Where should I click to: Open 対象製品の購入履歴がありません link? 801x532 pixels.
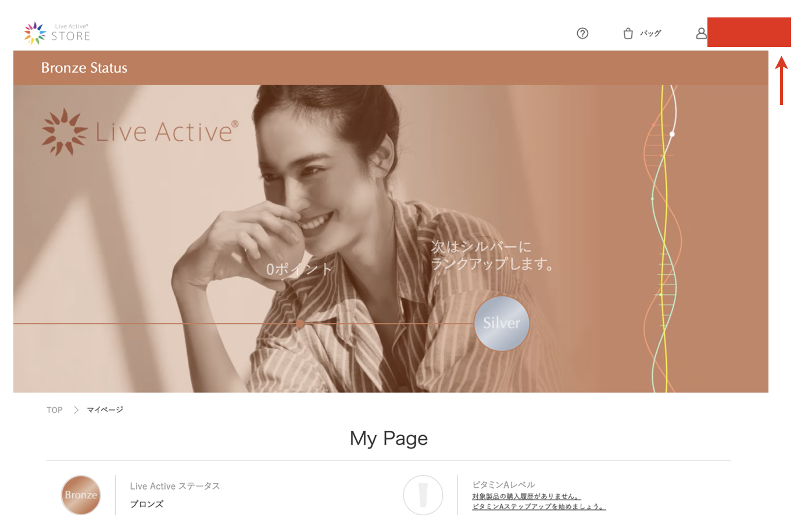click(x=527, y=497)
